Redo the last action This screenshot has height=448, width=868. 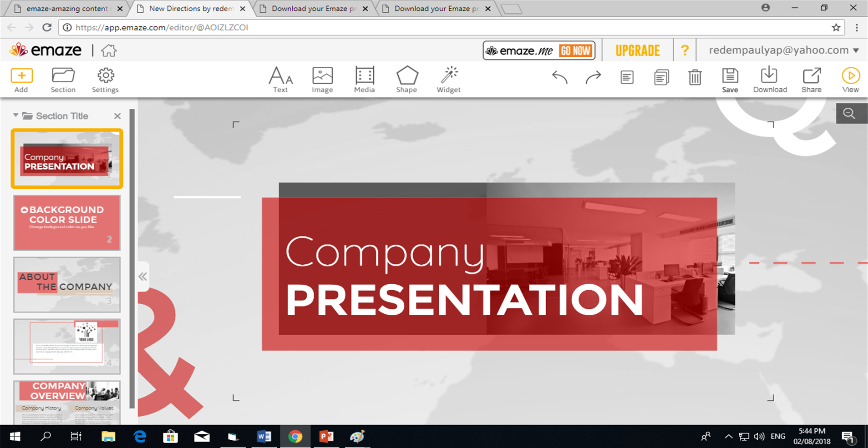(x=593, y=77)
